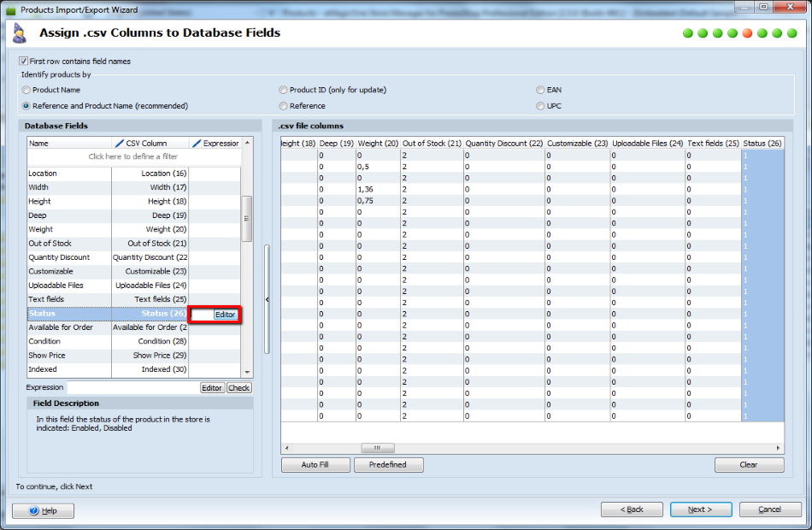Select 'Product ID (only for update)' radio button
Screen dimensions: 812x530
(283, 90)
